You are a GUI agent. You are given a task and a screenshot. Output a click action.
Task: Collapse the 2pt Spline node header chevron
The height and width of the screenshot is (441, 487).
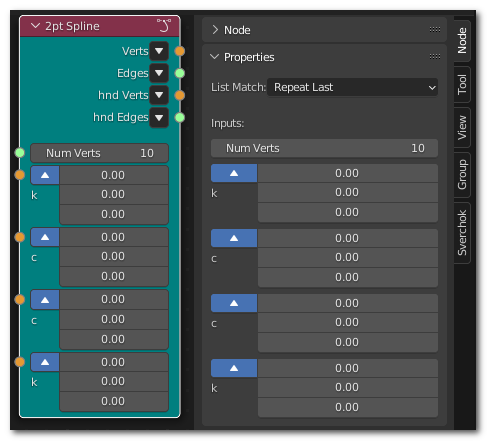pos(35,26)
